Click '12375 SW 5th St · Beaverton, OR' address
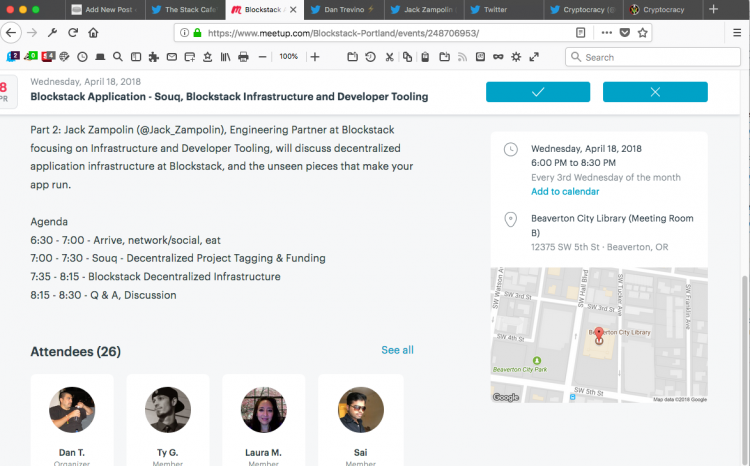This screenshot has width=750, height=466. coord(599,247)
